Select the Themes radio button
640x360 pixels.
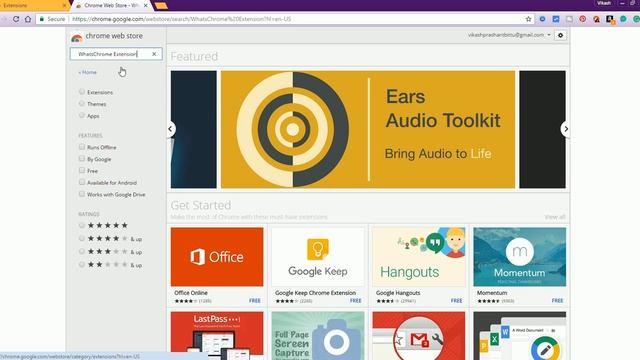(82, 104)
